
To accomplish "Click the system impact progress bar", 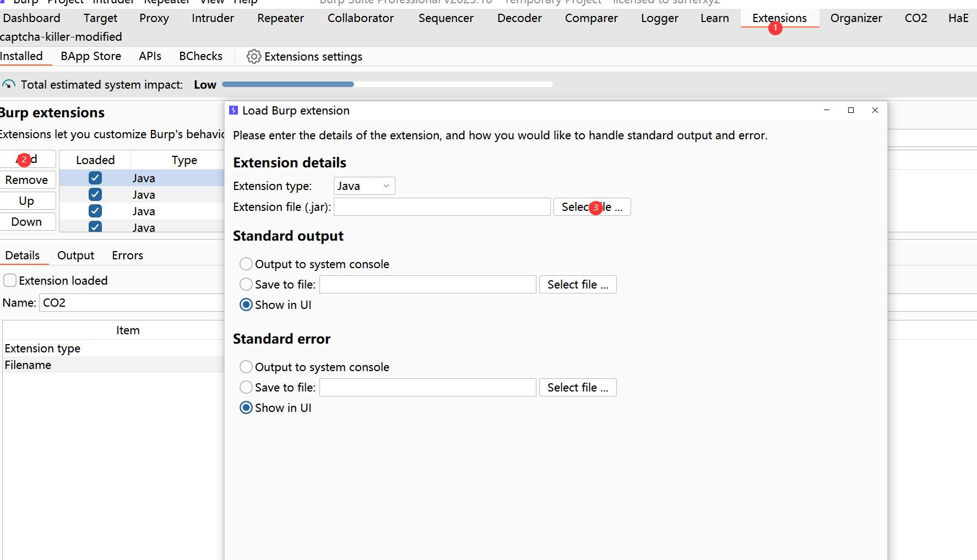I will click(387, 84).
